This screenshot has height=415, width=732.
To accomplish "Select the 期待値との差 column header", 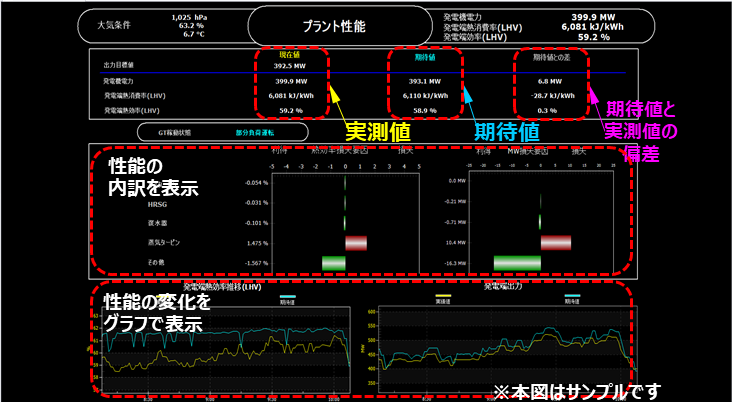I will pos(551,57).
